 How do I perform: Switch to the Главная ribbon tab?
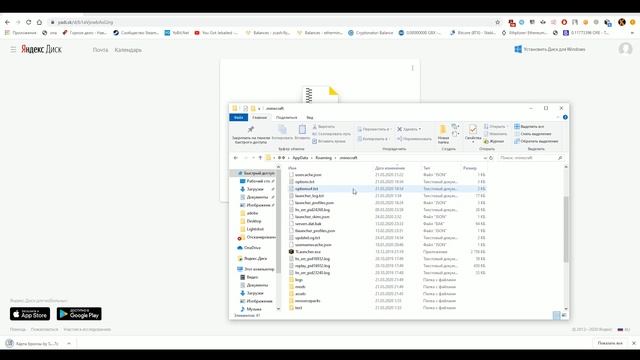260,118
